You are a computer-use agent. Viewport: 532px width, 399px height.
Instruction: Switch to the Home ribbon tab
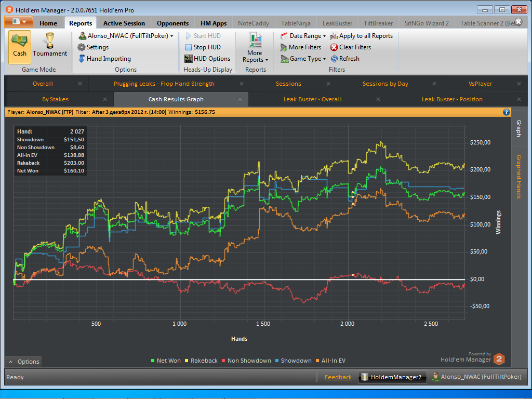point(48,23)
